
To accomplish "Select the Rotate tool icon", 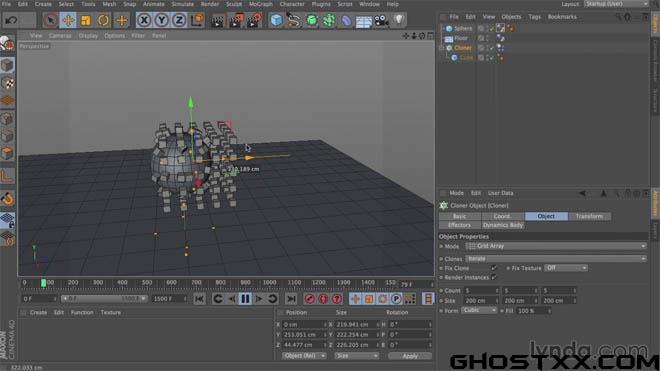I will pyautogui.click(x=103, y=20).
